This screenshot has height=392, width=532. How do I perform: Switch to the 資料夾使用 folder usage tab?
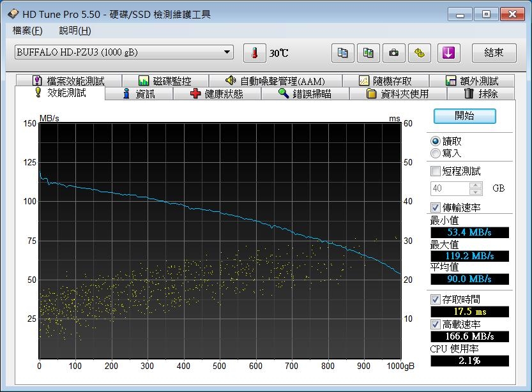[x=398, y=94]
